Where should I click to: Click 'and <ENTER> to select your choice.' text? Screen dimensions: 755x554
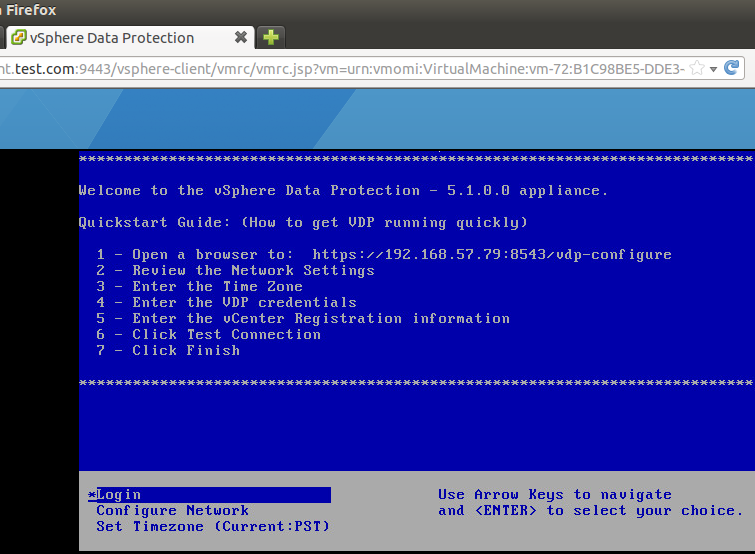coord(591,511)
